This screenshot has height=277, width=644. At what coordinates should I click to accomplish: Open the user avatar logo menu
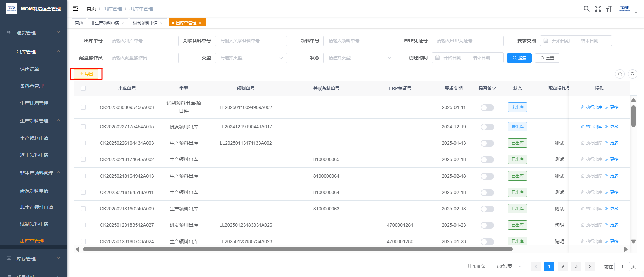pyautogui.click(x=625, y=9)
